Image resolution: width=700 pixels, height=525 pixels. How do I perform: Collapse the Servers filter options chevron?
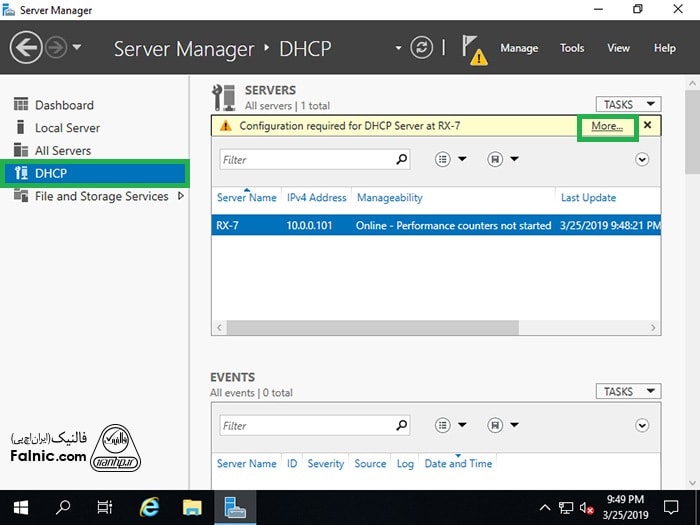pos(642,159)
